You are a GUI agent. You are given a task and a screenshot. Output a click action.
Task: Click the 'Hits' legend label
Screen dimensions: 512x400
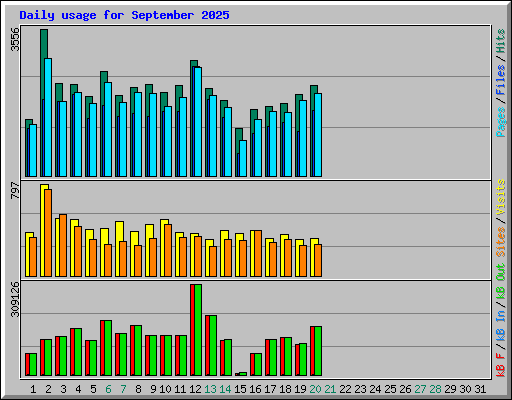click(501, 41)
